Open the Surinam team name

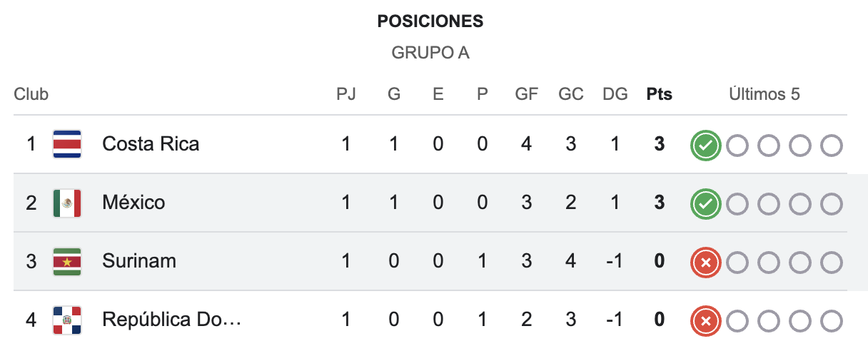pos(139,261)
